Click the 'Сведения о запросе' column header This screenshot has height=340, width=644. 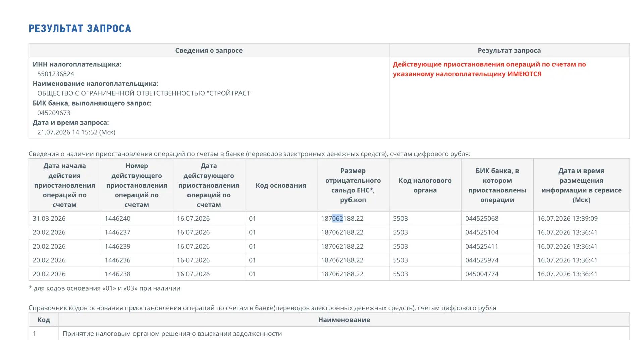(x=209, y=50)
